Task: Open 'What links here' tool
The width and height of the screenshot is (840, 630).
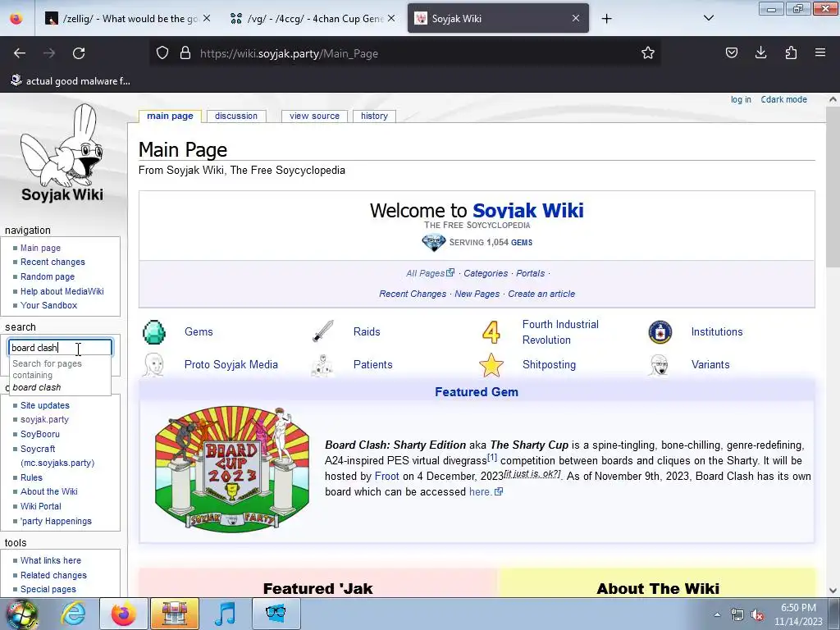Action: 51,560
